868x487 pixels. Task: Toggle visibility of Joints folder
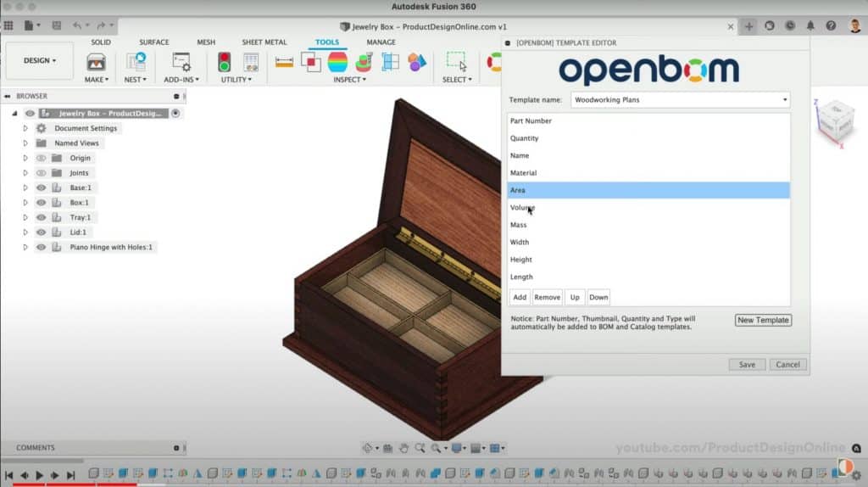click(x=41, y=173)
